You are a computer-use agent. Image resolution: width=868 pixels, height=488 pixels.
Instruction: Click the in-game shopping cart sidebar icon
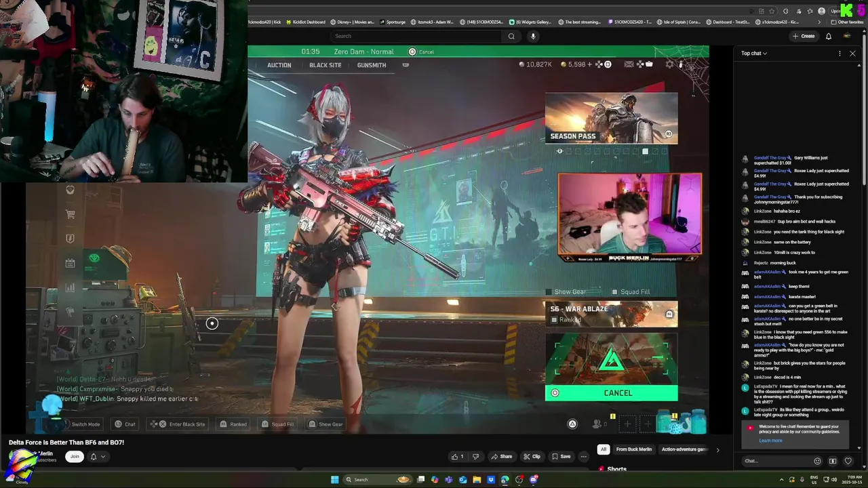[x=70, y=214]
